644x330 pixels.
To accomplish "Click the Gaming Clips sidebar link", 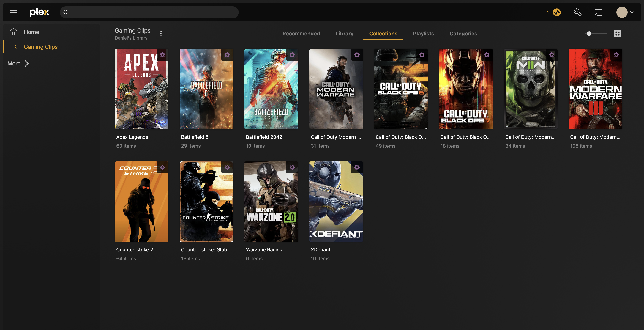I will pyautogui.click(x=40, y=47).
